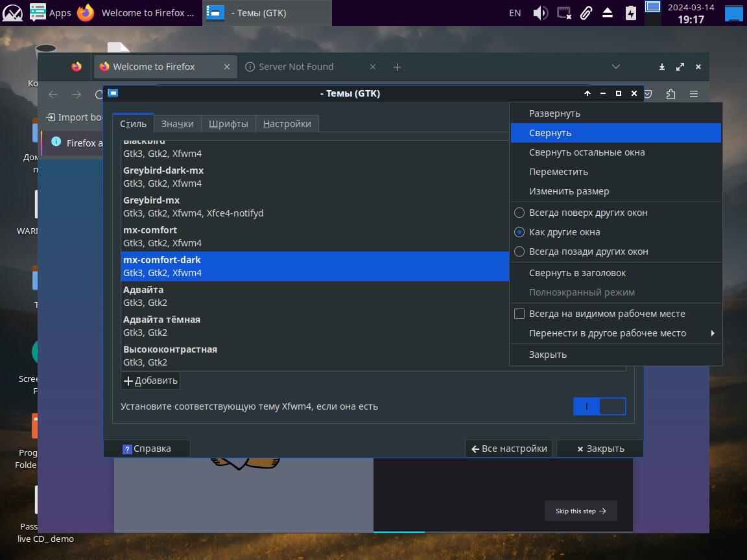747x560 pixels.
Task: Open the Значки tab
Action: coord(177,124)
